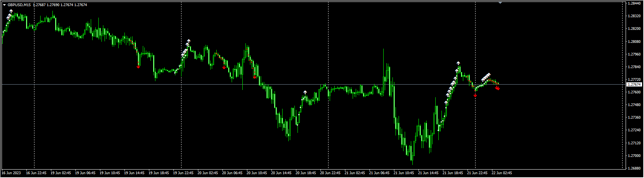Click the red sell arrow near 20 Jun 10:45

(255, 77)
